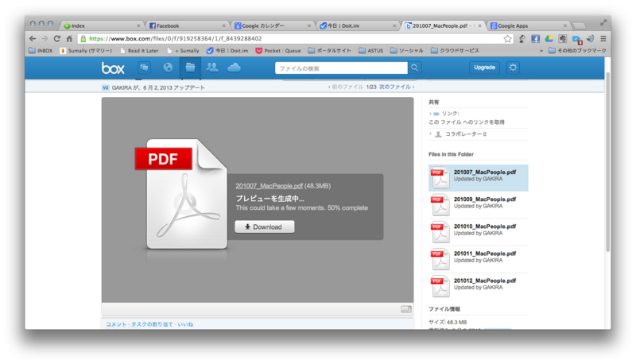This screenshot has height=364, width=636.
Task: Open the contacts people icon in box header
Action: [211, 68]
